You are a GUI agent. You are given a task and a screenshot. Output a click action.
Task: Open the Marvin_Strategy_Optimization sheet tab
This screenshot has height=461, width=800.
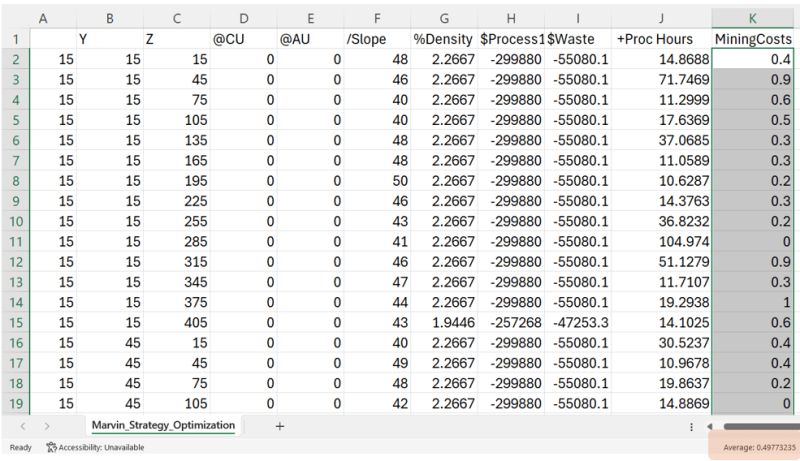[x=163, y=425]
